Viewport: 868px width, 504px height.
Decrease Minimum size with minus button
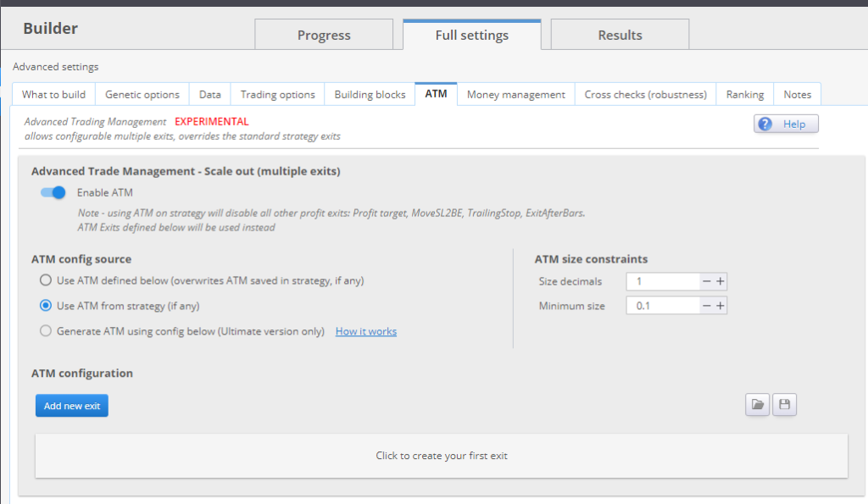coord(706,306)
